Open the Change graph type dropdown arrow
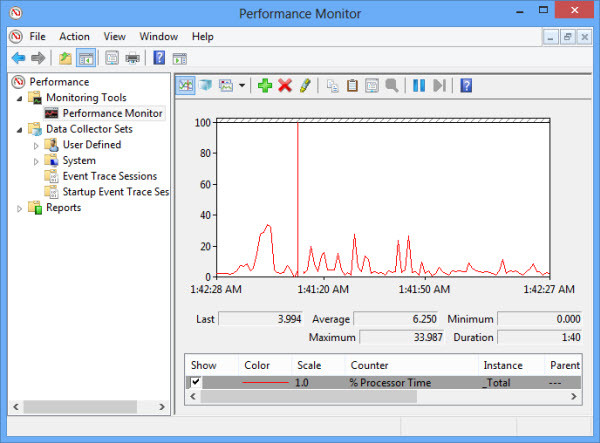The width and height of the screenshot is (600, 443). (242, 85)
